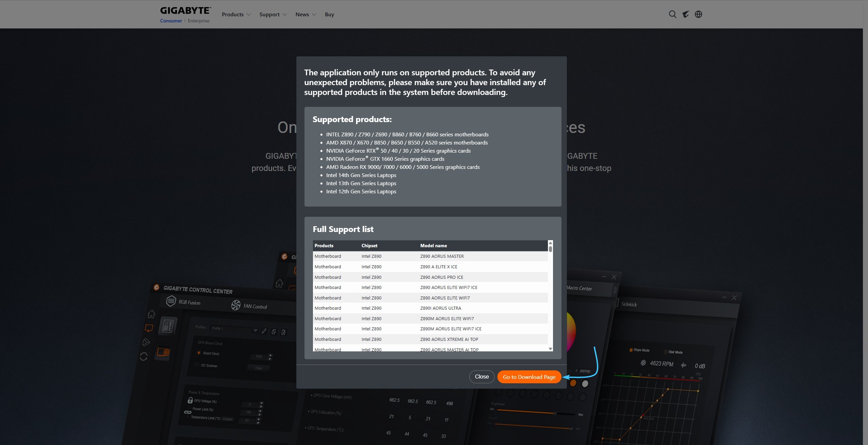Switch to the Enterprise site tab
Image resolution: width=868 pixels, height=445 pixels.
198,21
